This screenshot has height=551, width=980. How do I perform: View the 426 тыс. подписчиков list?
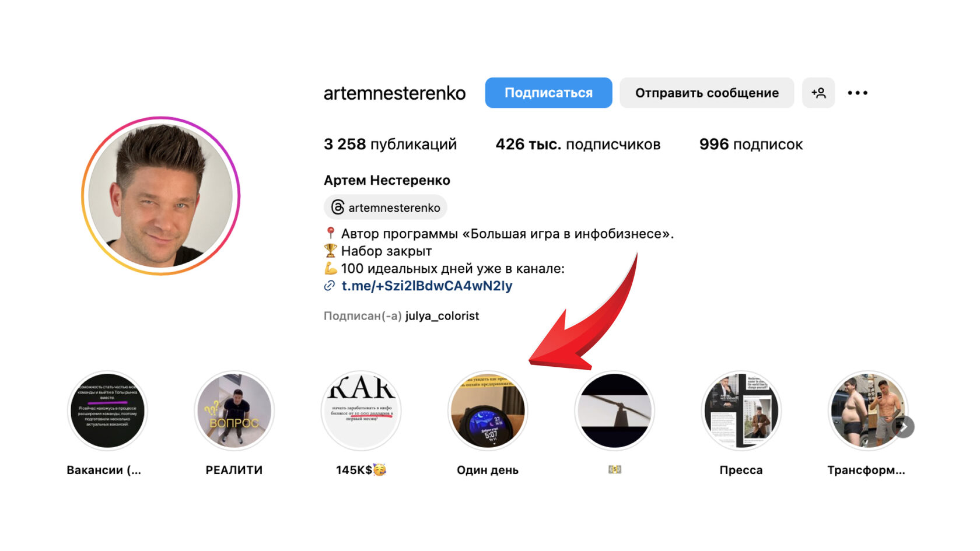578,144
